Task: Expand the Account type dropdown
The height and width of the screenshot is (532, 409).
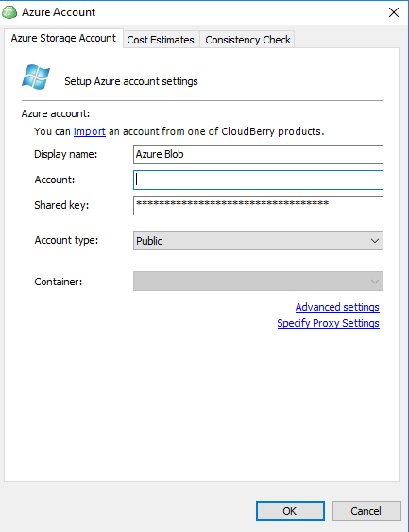Action: [258, 241]
